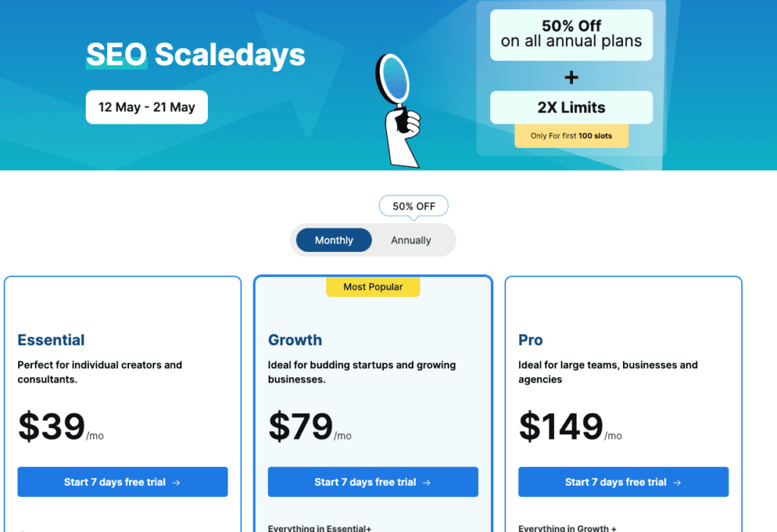Click the Only For first 100 slots label
777x532 pixels.
coord(571,136)
